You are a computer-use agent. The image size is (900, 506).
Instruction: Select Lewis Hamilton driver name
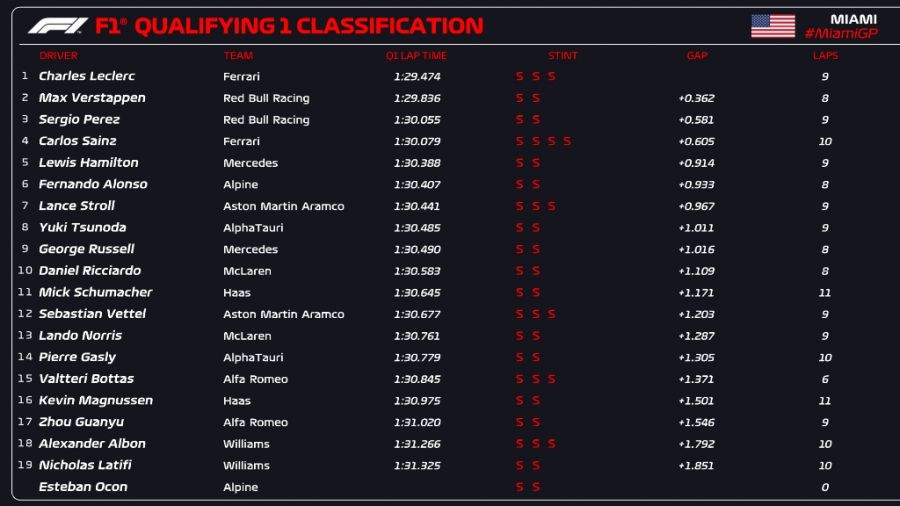88,163
